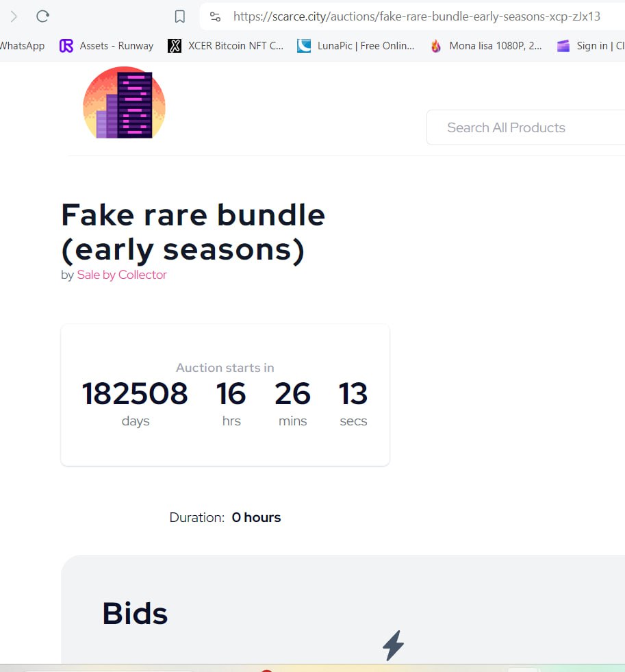Open the XCER Bitcoin NFT bookmark
625x672 pixels.
click(225, 46)
